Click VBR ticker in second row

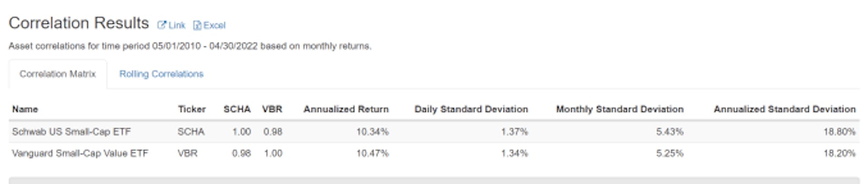[x=188, y=153]
